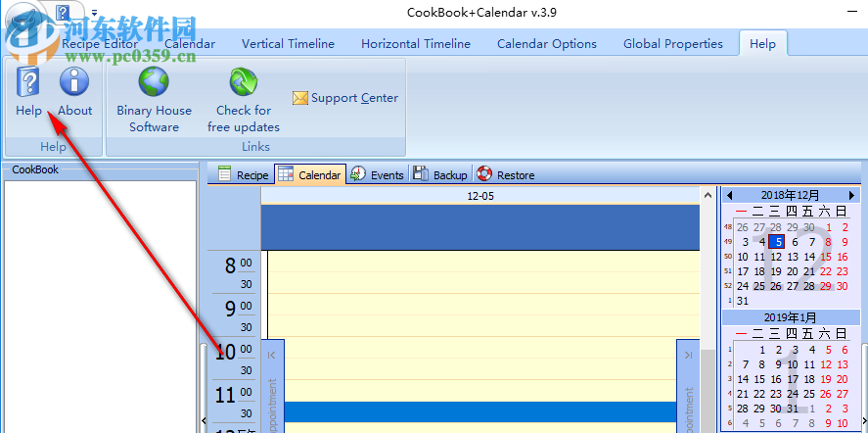Viewport: 868px width, 433px height.
Task: Click the 2019年1月 month header
Action: 790,318
